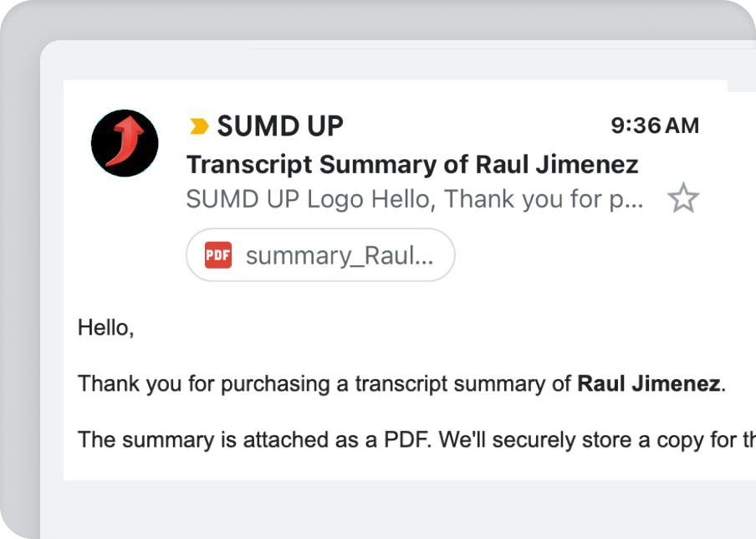Open the summary_Raul PDF attachment chip

[320, 254]
